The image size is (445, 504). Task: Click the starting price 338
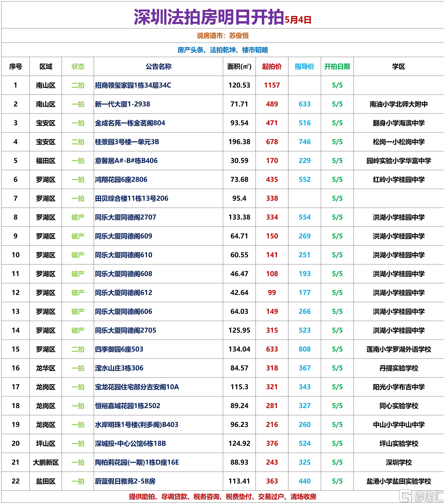pyautogui.click(x=272, y=198)
